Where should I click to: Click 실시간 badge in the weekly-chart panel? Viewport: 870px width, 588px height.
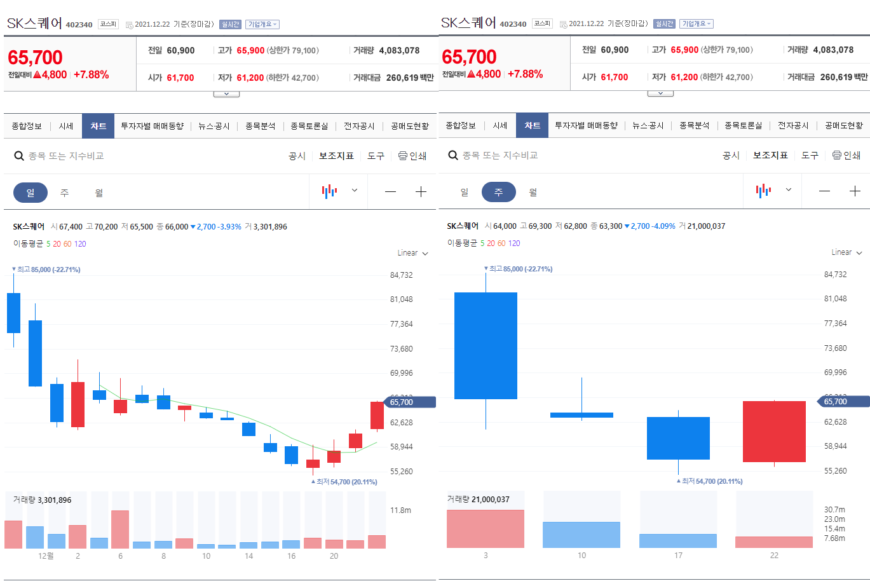[x=664, y=24]
